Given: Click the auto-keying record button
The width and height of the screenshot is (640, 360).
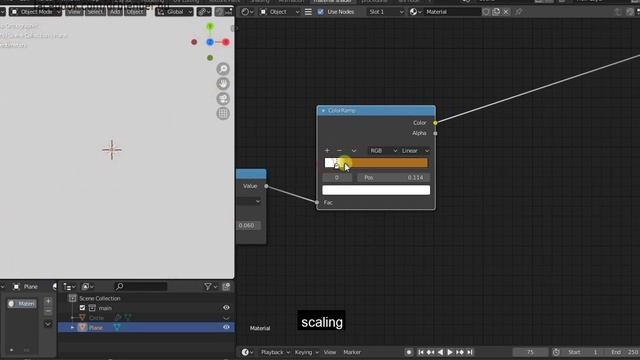Looking at the screenshot, I should tap(409, 352).
